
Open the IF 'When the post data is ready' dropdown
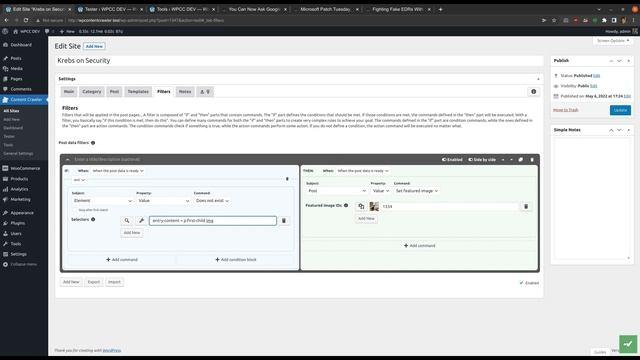pos(118,171)
